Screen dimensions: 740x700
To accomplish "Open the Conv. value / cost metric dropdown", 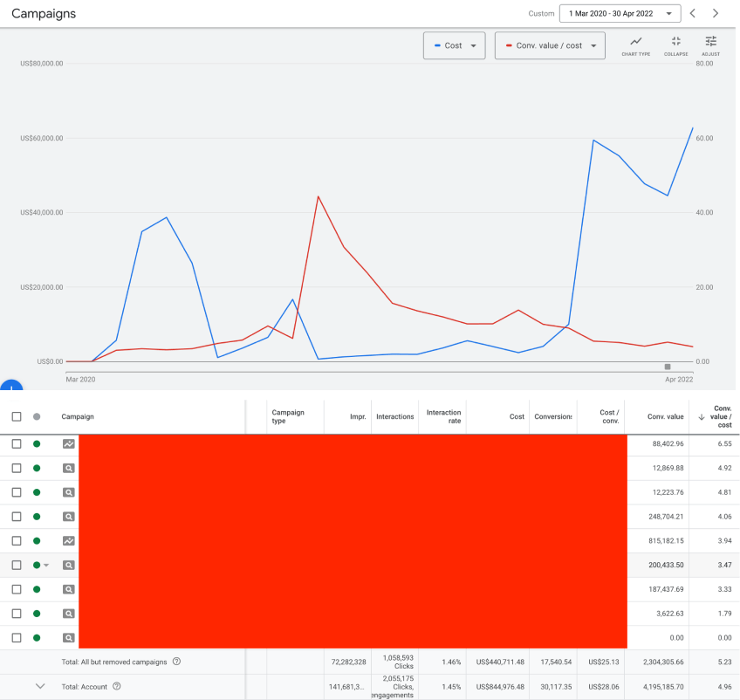I will click(x=550, y=45).
